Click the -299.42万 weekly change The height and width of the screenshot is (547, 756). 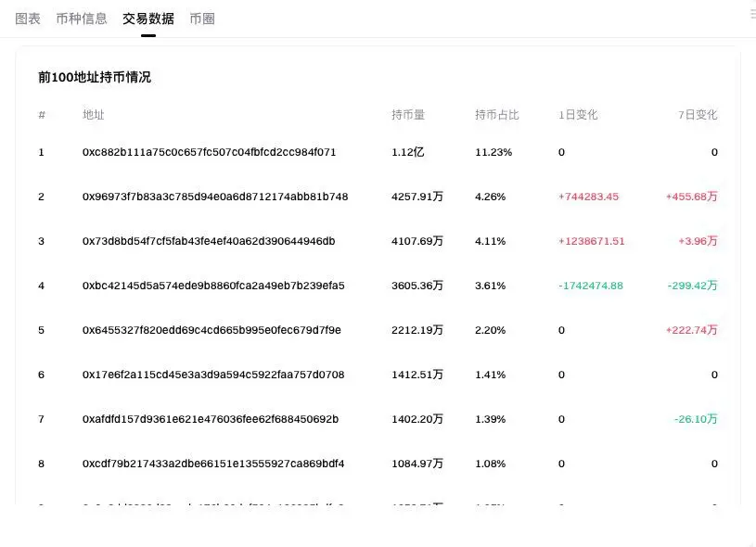pyautogui.click(x=692, y=286)
